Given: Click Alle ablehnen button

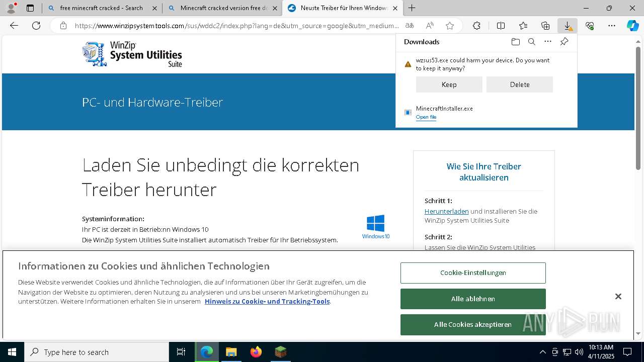Looking at the screenshot, I should tap(473, 299).
